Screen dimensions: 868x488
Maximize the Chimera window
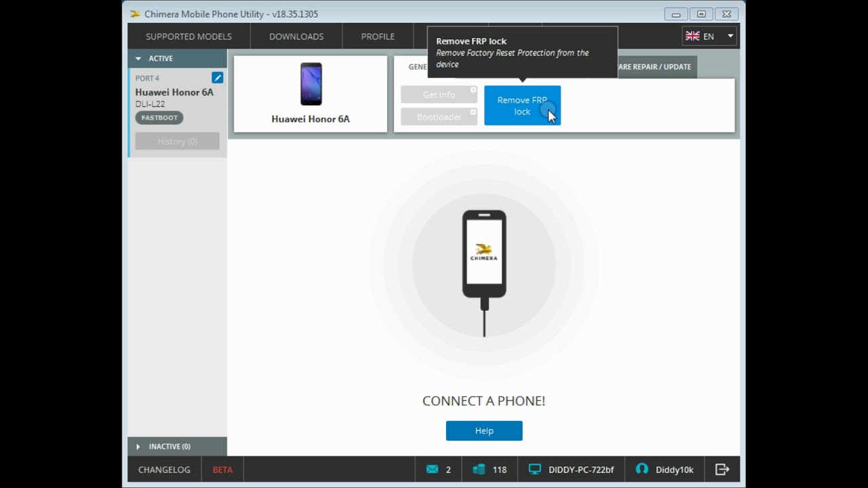click(701, 14)
